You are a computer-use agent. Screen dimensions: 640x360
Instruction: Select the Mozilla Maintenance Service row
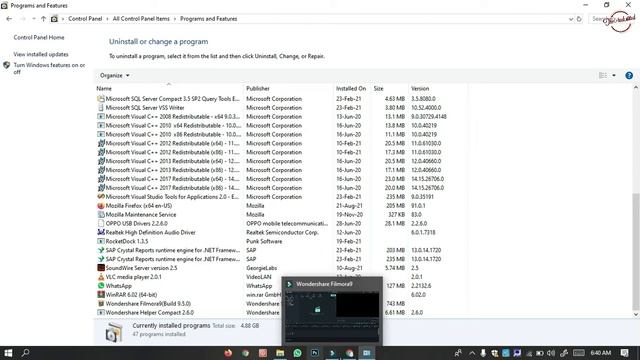[281, 215]
